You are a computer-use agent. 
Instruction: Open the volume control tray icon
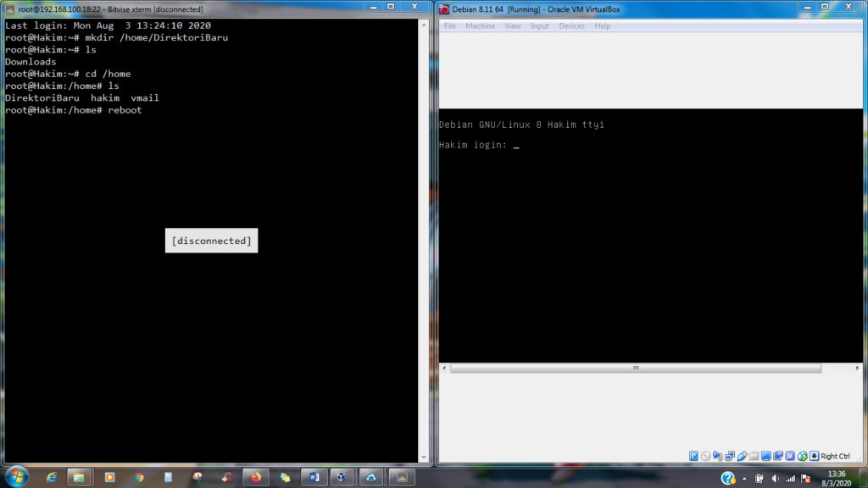775,479
